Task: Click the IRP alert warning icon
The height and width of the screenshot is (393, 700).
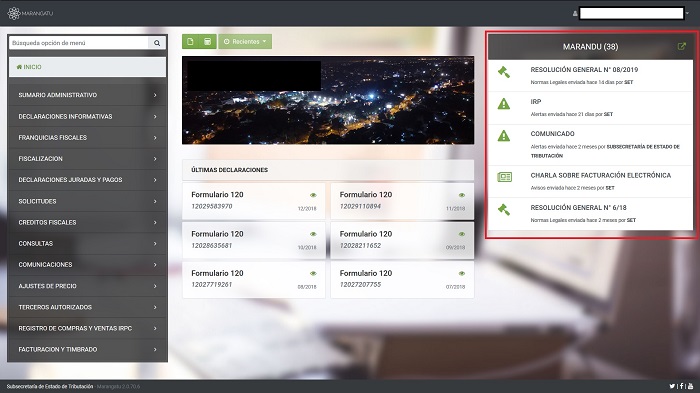Action: 504,104
